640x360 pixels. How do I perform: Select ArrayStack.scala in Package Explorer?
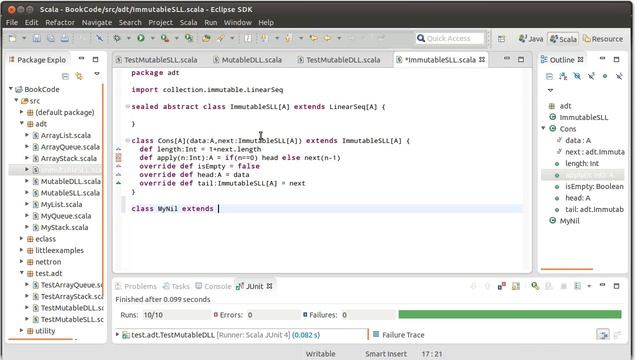[69, 158]
